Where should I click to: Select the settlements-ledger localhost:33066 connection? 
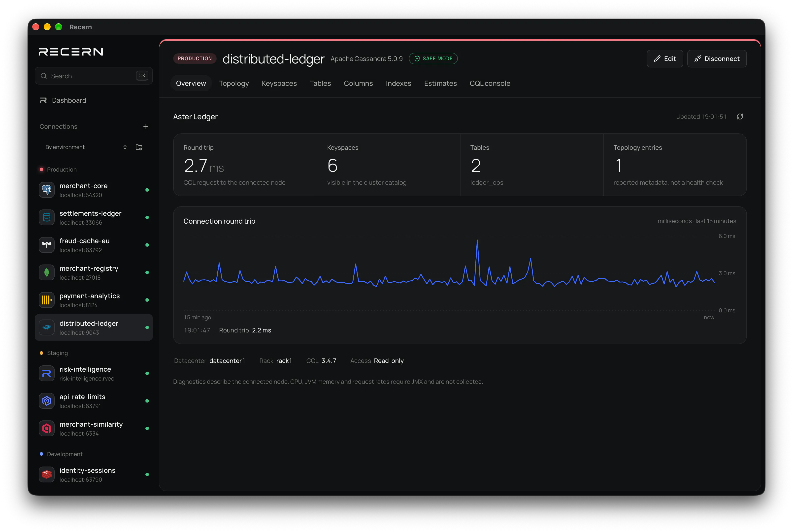pos(94,217)
